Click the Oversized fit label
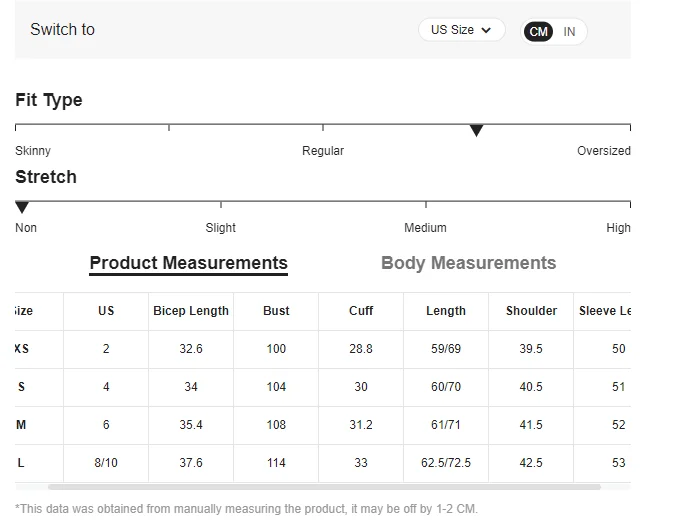 click(x=603, y=151)
